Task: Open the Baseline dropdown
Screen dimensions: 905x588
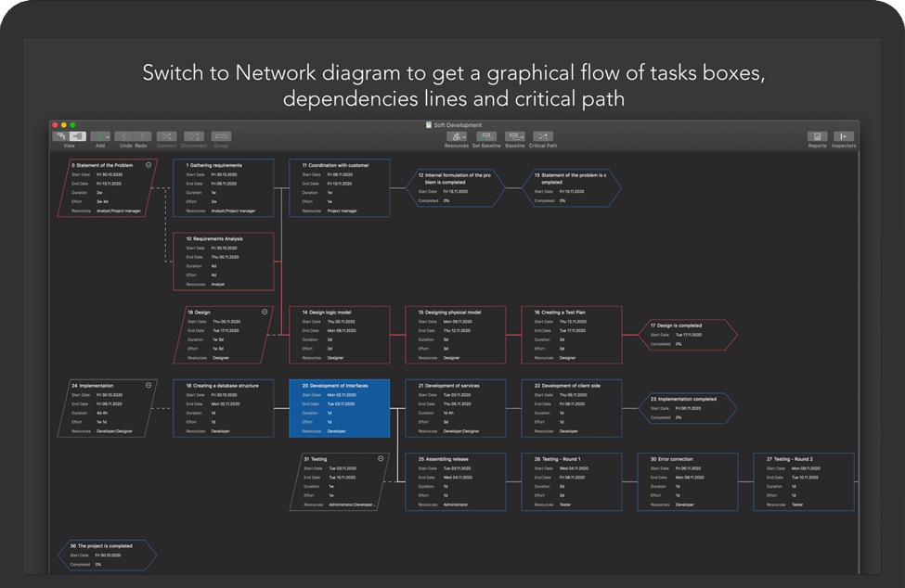Action: 514,136
